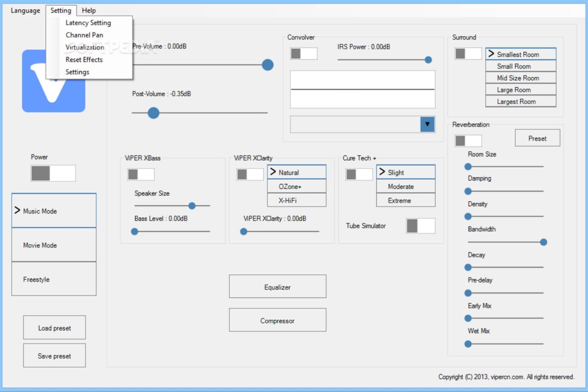Click the Bandwidth reverberation slider knob

click(x=543, y=242)
